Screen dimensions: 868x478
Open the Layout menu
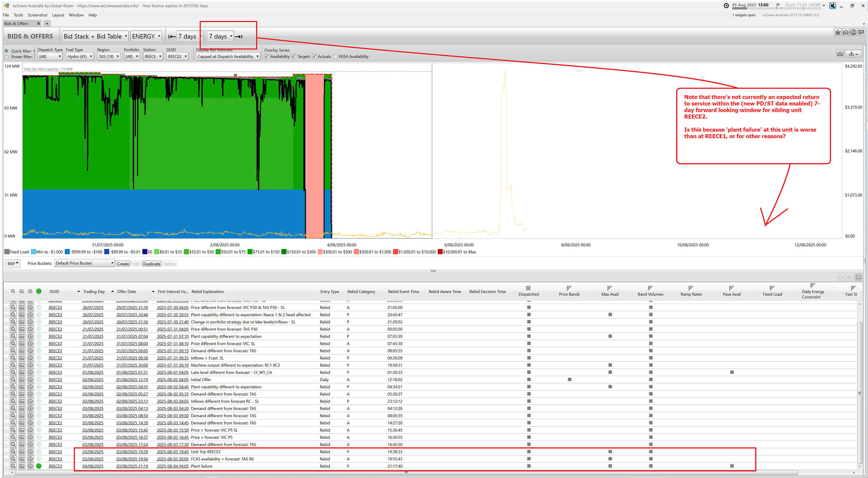tap(58, 15)
